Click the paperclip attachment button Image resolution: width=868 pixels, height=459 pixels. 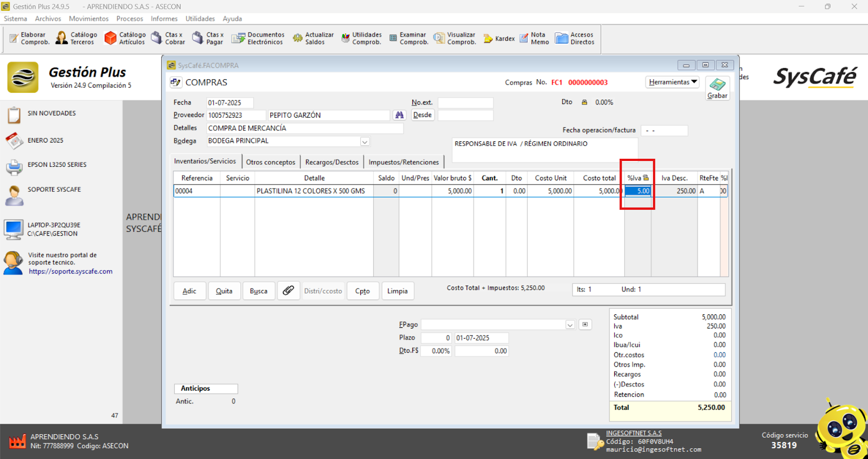(288, 290)
